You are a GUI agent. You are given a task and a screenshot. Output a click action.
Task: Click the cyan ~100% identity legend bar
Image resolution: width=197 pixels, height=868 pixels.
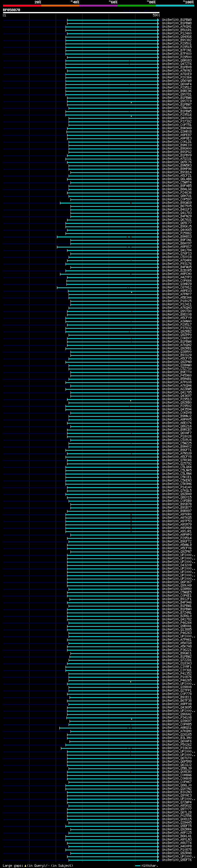pyautogui.click(x=175, y=6)
